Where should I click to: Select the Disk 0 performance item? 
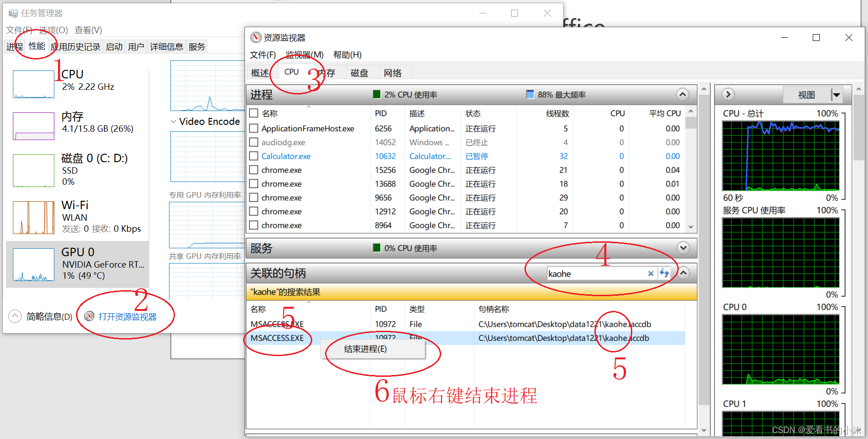pyautogui.click(x=78, y=170)
